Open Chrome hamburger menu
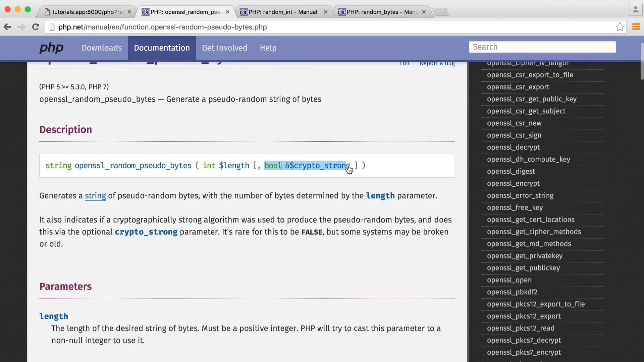Image resolution: width=644 pixels, height=362 pixels. pyautogui.click(x=636, y=27)
